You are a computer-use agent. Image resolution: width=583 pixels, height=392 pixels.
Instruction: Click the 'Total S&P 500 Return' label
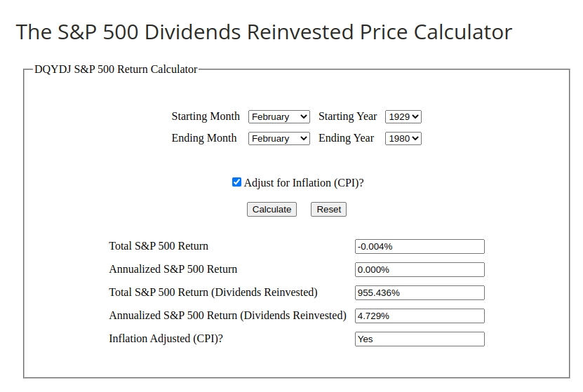pos(159,246)
